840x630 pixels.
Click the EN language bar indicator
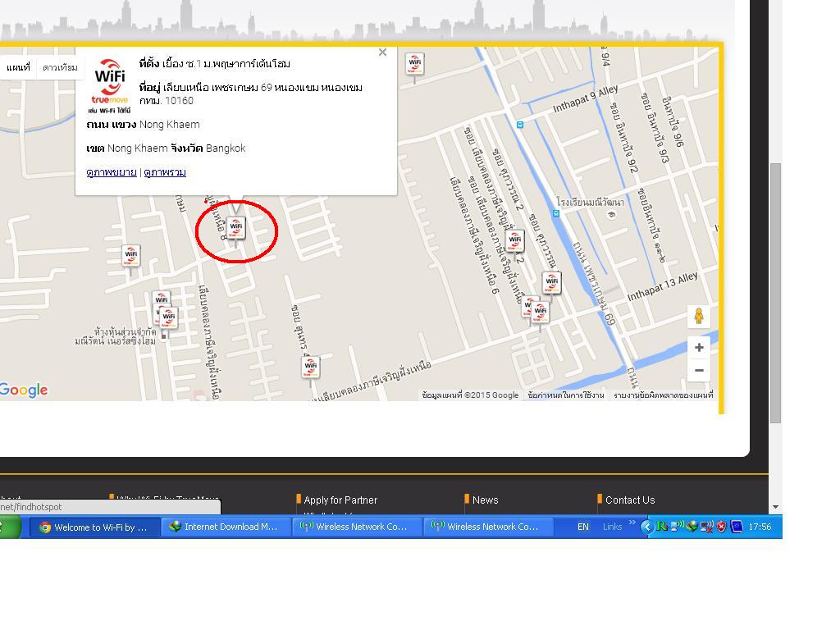coord(583,527)
